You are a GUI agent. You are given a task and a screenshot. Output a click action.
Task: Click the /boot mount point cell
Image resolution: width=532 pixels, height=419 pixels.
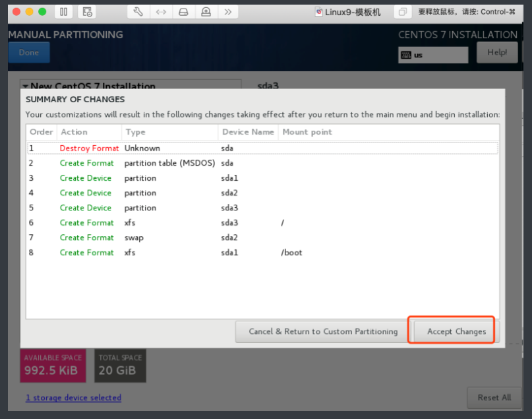click(291, 253)
